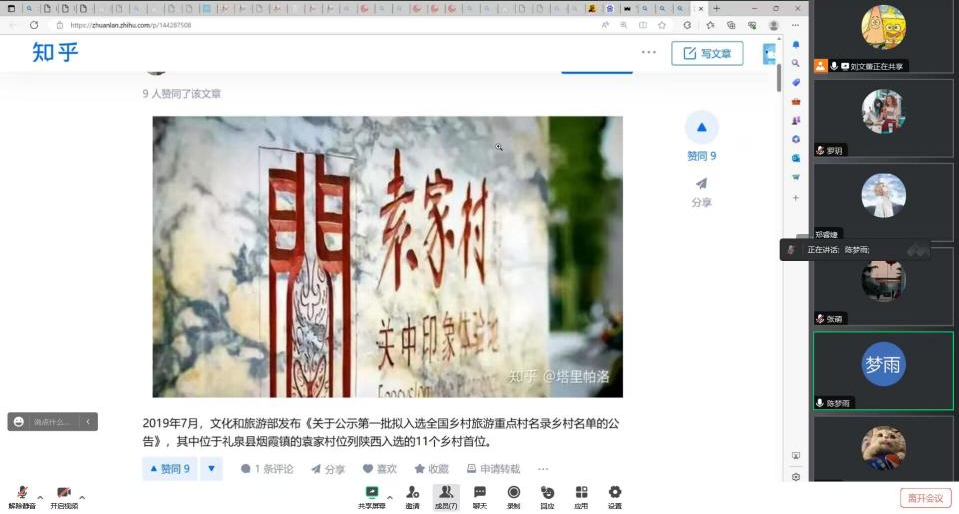Expand video options arrow beside 开启视频
Screen dimensions: 959x514
tap(82, 497)
